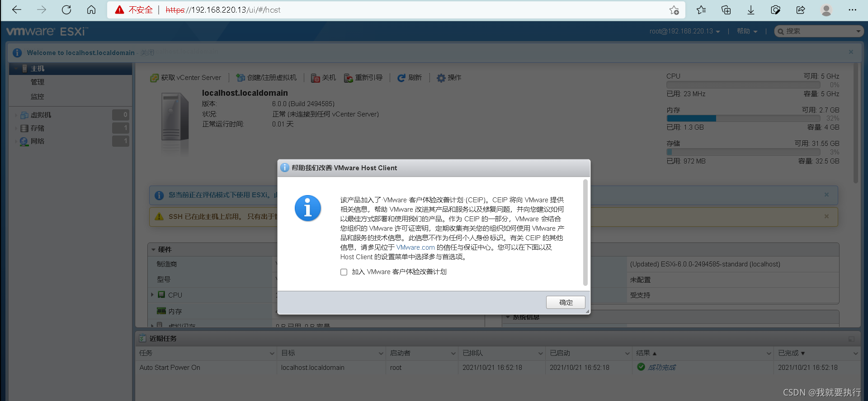This screenshot has width=868, height=401.
Task: Open the browser profile avatar
Action: pos(826,10)
